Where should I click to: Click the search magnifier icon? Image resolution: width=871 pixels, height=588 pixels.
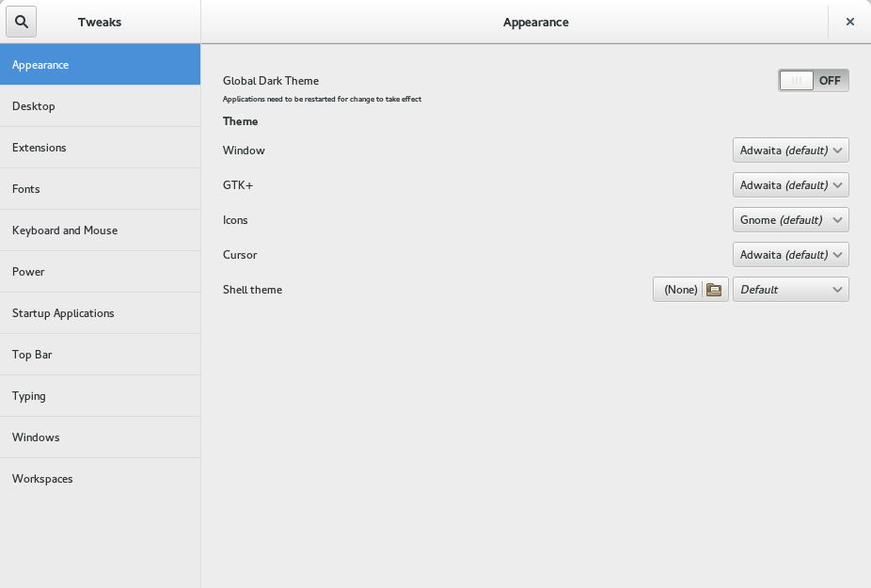pyautogui.click(x=22, y=22)
